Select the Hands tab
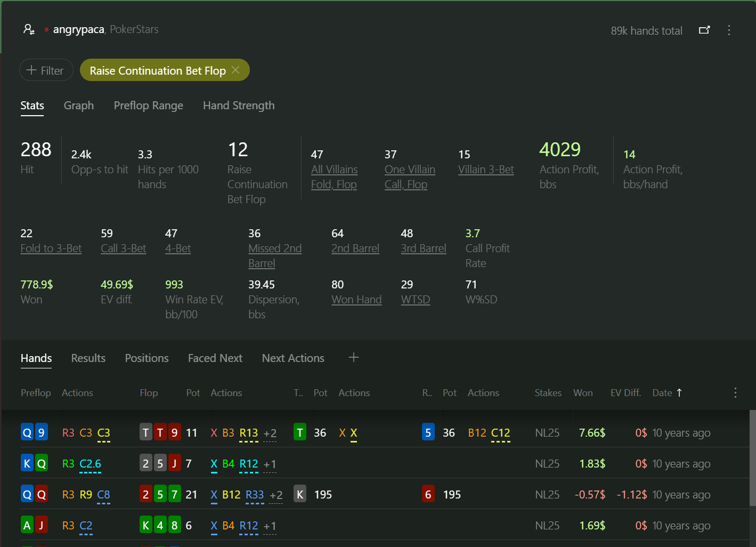This screenshot has width=756, height=547. (36, 358)
